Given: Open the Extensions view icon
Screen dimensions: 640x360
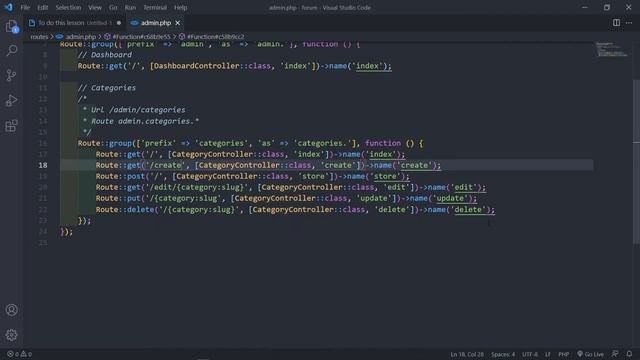Looking at the screenshot, I should click(11, 126).
